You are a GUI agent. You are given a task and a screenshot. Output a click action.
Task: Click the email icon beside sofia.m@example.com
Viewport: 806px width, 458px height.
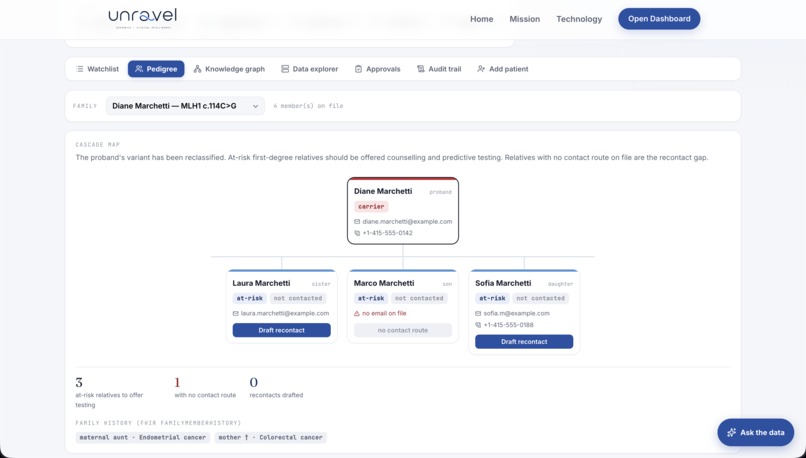tap(478, 313)
